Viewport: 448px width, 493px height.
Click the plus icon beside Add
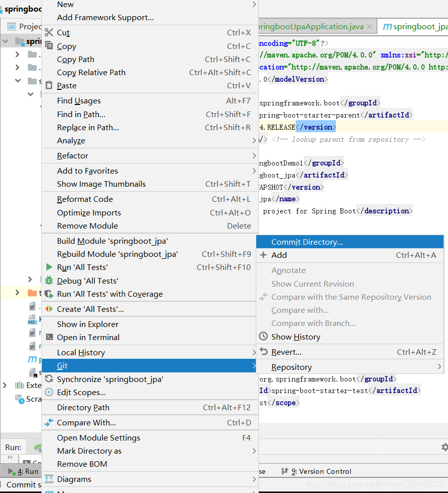point(263,255)
